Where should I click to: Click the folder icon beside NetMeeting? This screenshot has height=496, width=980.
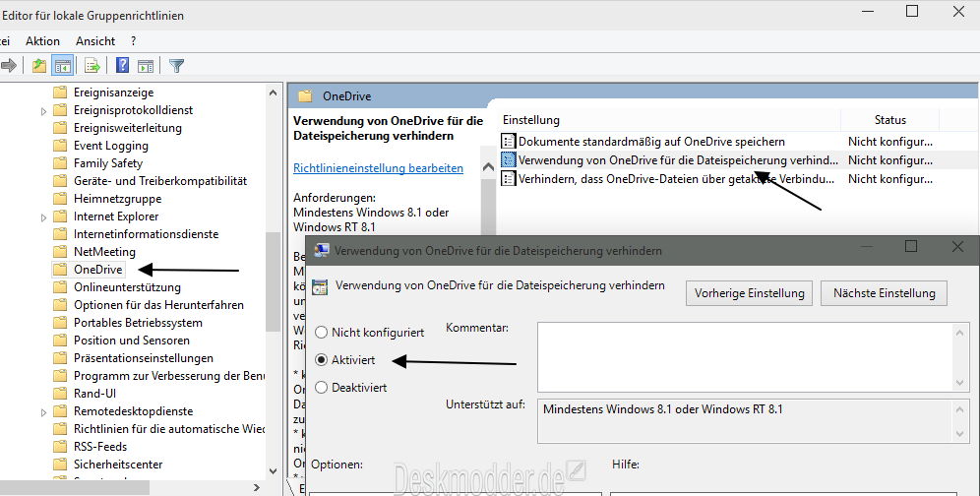(x=60, y=252)
